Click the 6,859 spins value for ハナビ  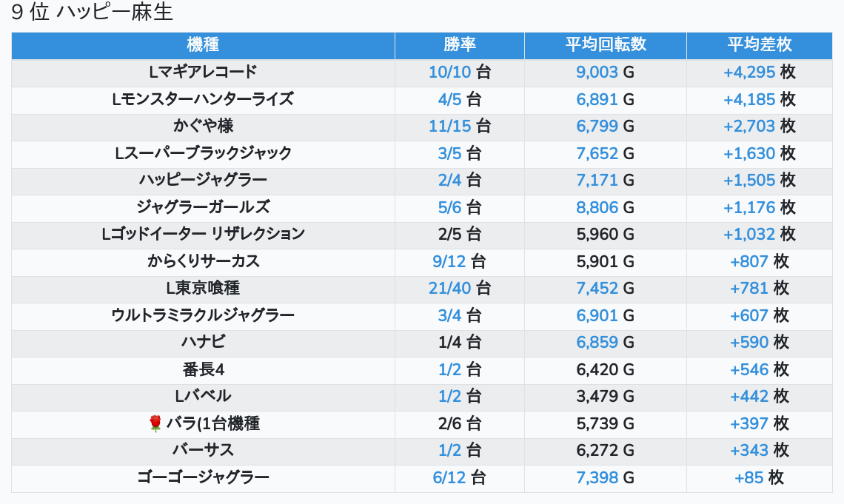point(597,342)
